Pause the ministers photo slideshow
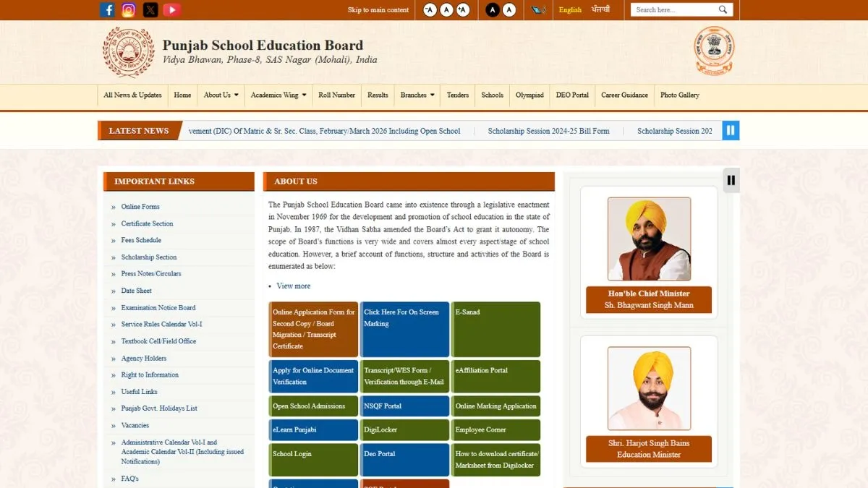Image resolution: width=868 pixels, height=488 pixels. pyautogui.click(x=731, y=180)
